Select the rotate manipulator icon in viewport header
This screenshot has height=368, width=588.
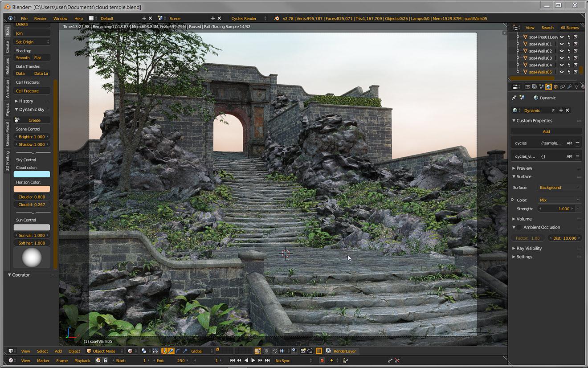coord(179,351)
